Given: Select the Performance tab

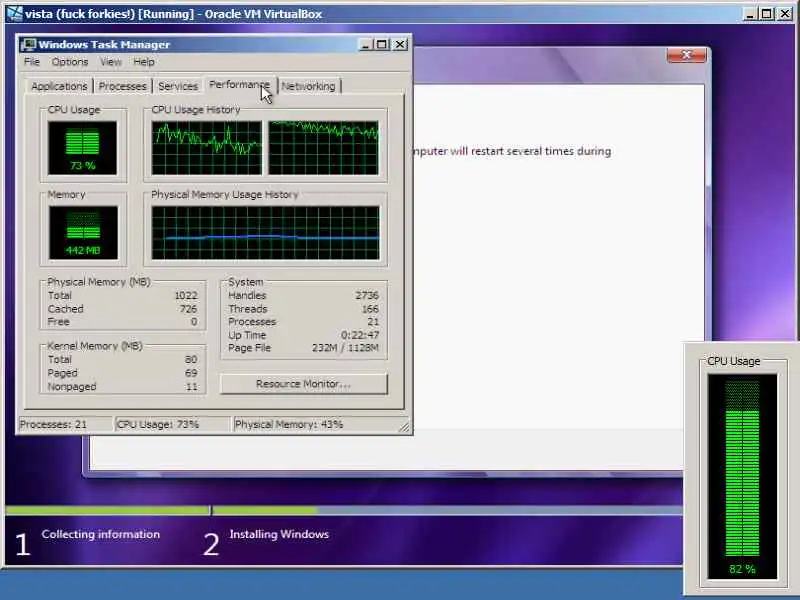Looking at the screenshot, I should click(239, 85).
